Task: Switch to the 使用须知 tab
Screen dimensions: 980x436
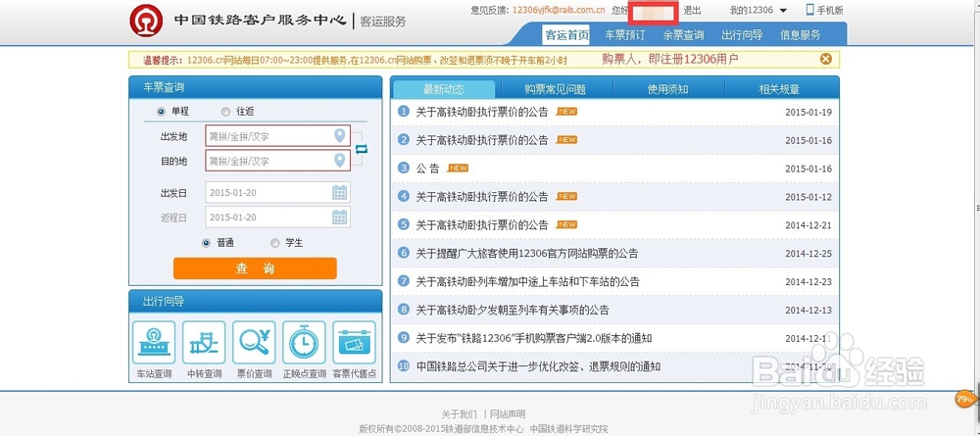Action: pyautogui.click(x=667, y=89)
